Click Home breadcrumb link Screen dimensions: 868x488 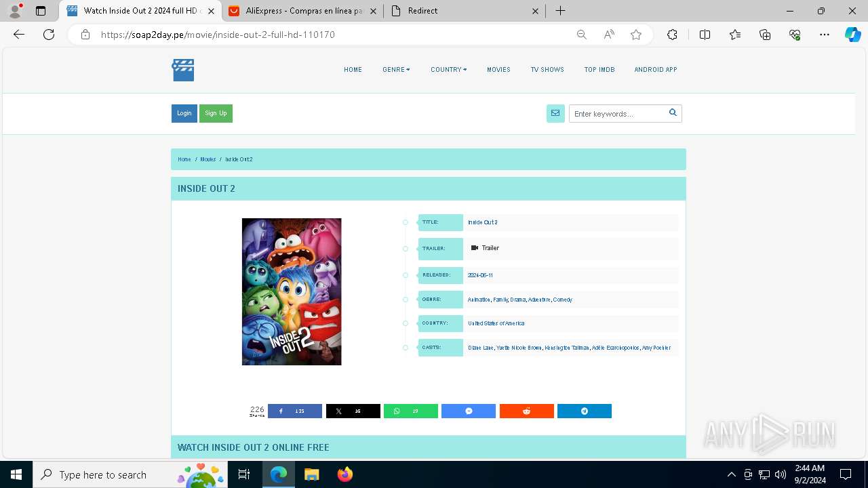point(184,159)
